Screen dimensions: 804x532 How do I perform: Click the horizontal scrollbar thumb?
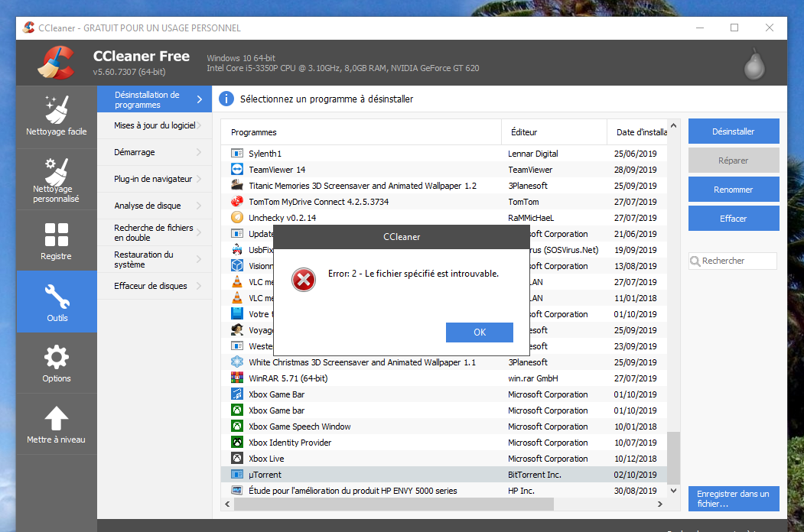394,504
